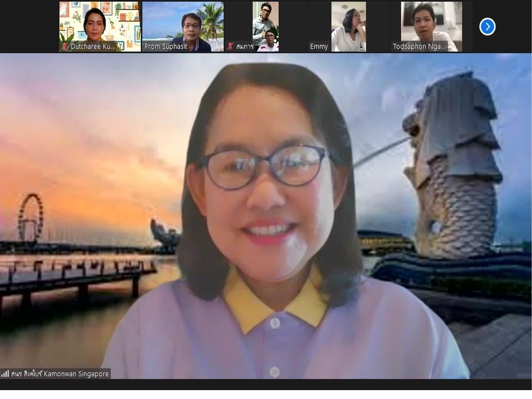Click the สมภาร name label
This screenshot has height=399, width=532.
pyautogui.click(x=244, y=47)
